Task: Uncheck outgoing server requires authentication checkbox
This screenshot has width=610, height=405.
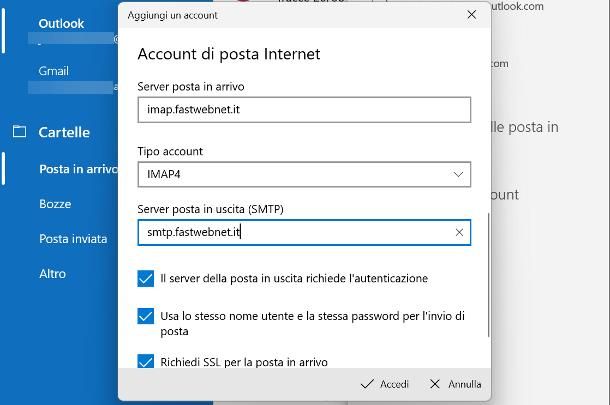Action: pos(146,278)
